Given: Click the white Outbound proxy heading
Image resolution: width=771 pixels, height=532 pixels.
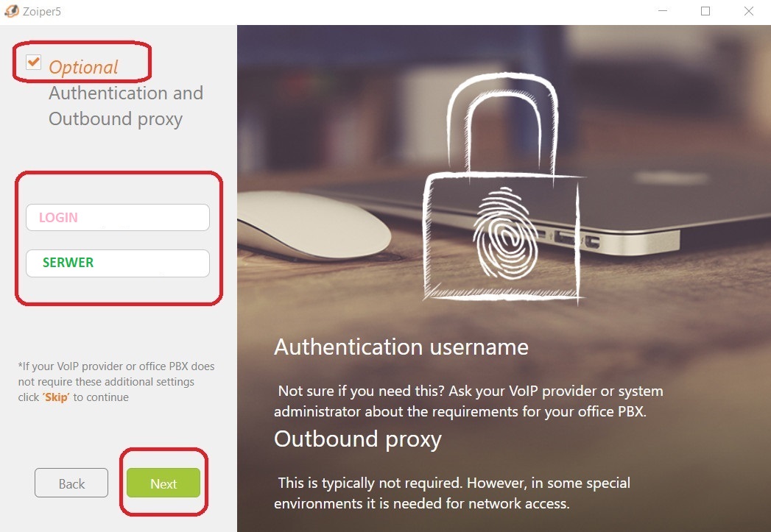Looking at the screenshot, I should tap(357, 439).
